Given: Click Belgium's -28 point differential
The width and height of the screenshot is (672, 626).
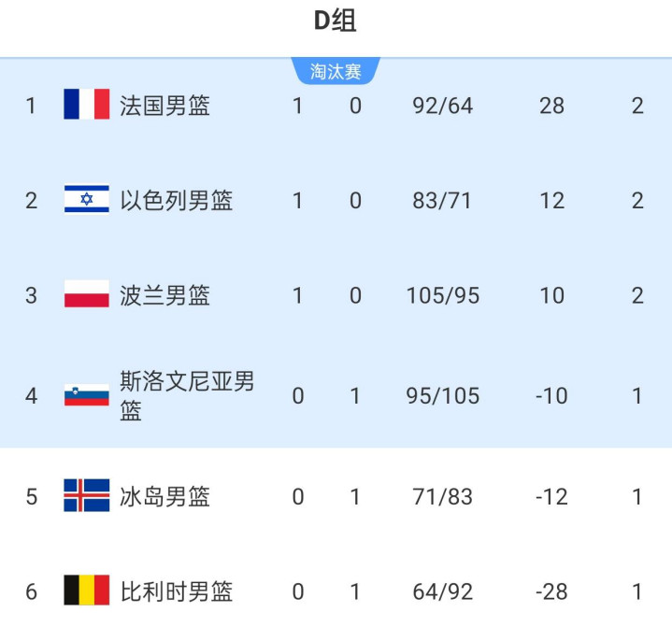Looking at the screenshot, I should (x=551, y=591).
